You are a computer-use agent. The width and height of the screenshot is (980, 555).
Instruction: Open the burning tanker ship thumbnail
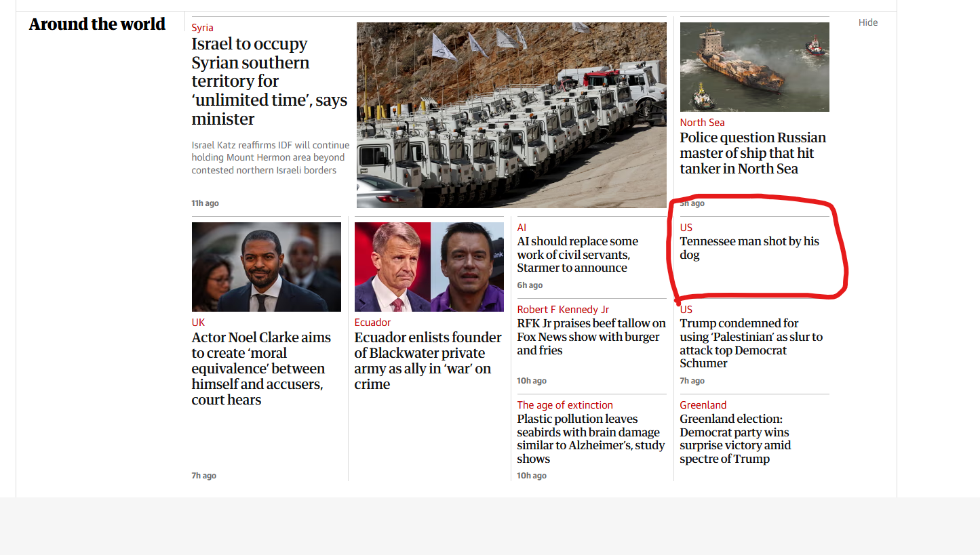754,67
